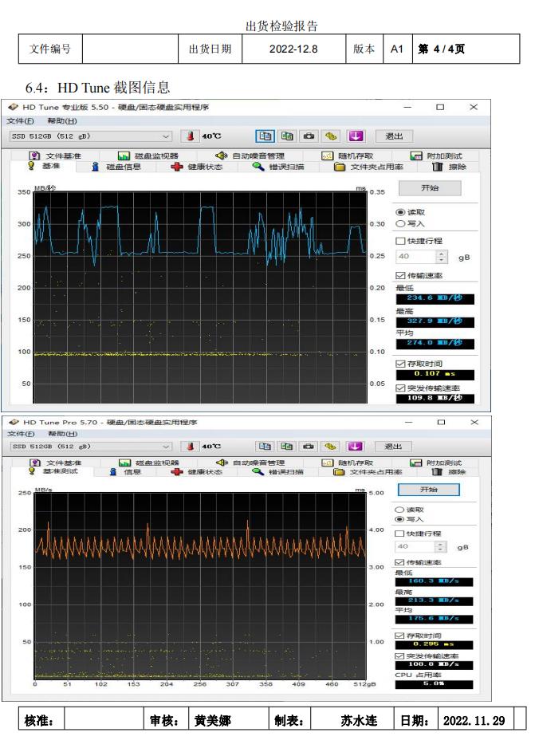Click red cross 健康状态 icon in HD Tune 5.50
Screen dimensions: 535x756
click(177, 167)
